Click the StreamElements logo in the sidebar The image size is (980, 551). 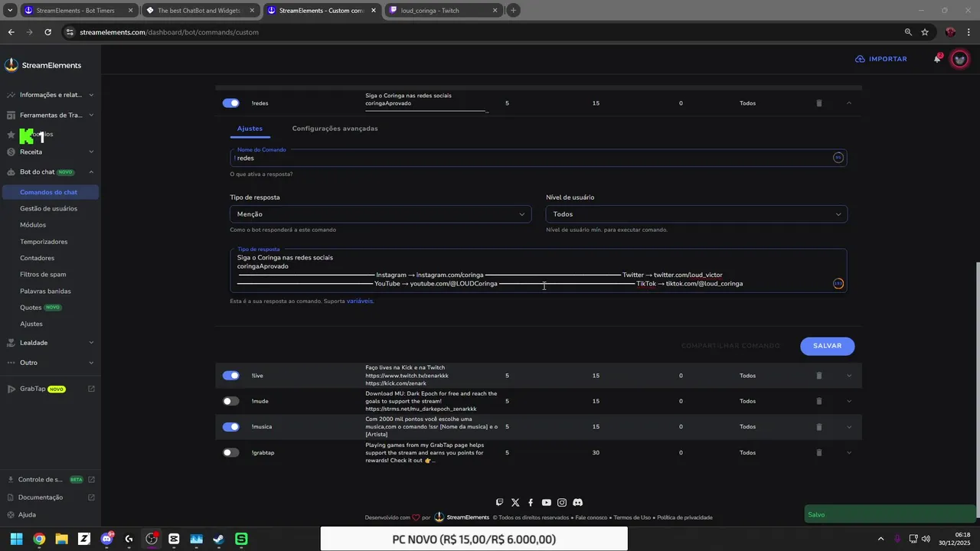43,65
